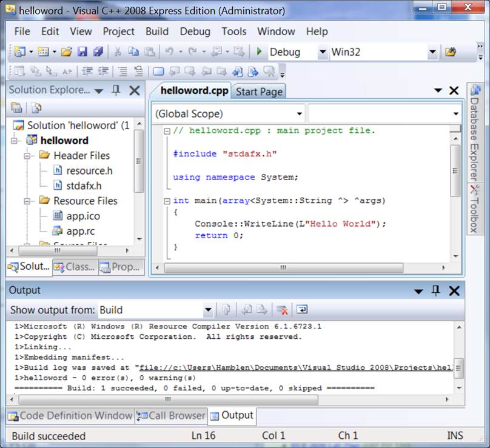490x448 pixels.
Task: Toggle a bookmark using the bookmark icon
Action: click(158, 72)
